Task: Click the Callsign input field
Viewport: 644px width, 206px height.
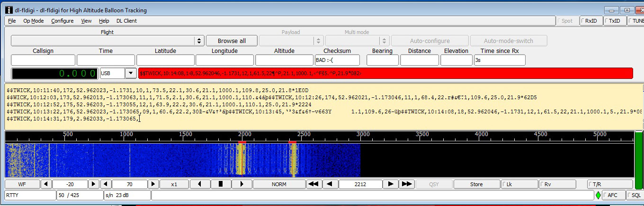Action: [x=43, y=60]
